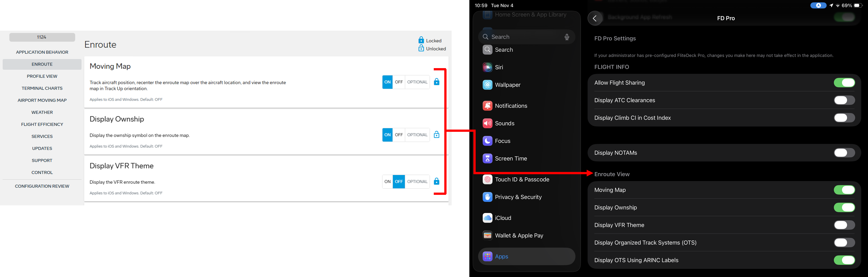Image resolution: width=868 pixels, height=277 pixels.
Task: Click the Sounds speaker icon
Action: click(x=487, y=123)
